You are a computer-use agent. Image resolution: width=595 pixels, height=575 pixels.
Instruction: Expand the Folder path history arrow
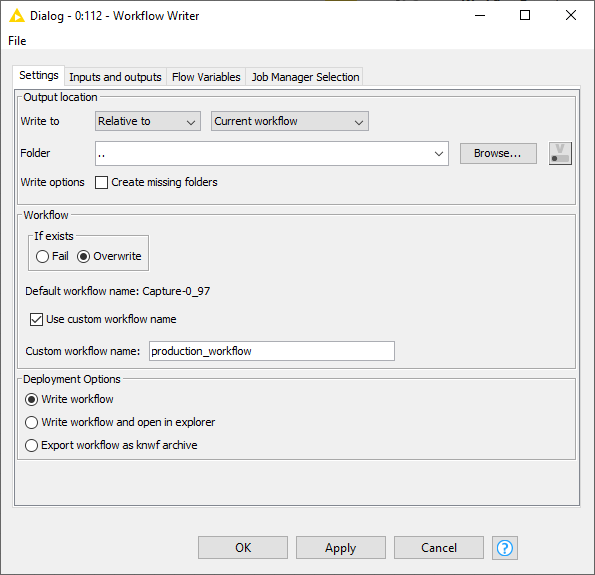pos(439,154)
